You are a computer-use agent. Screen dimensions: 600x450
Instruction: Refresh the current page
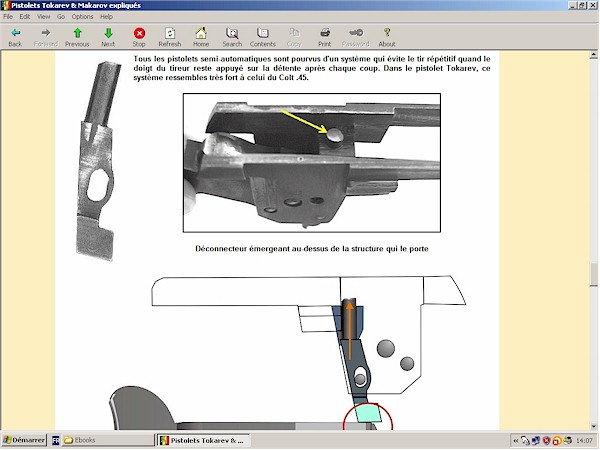point(170,37)
